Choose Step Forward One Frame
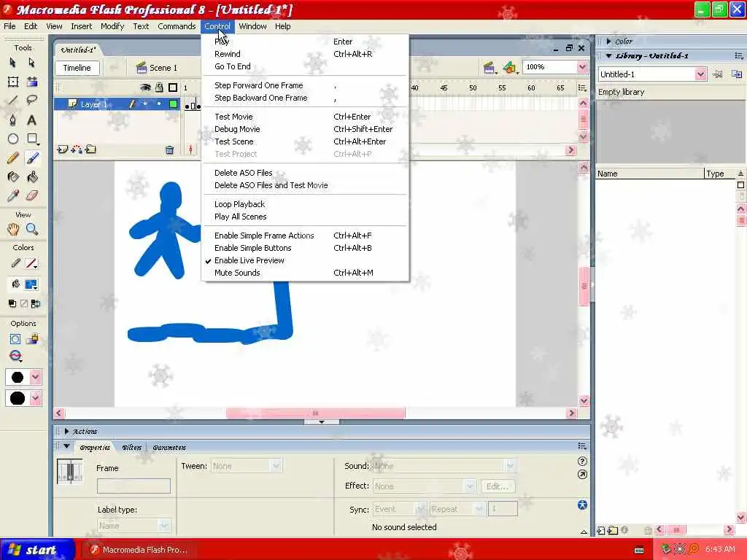Image resolution: width=747 pixels, height=560 pixels. [x=259, y=86]
